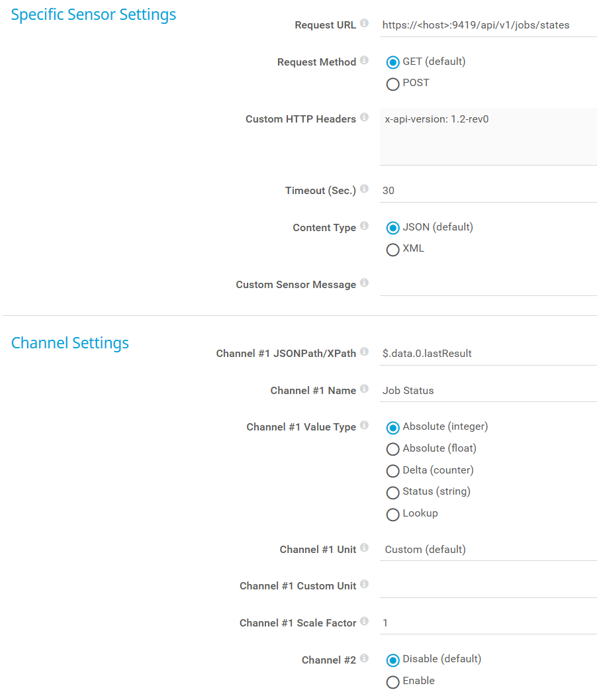Click the Timeout (Sec.) field

coord(488,191)
